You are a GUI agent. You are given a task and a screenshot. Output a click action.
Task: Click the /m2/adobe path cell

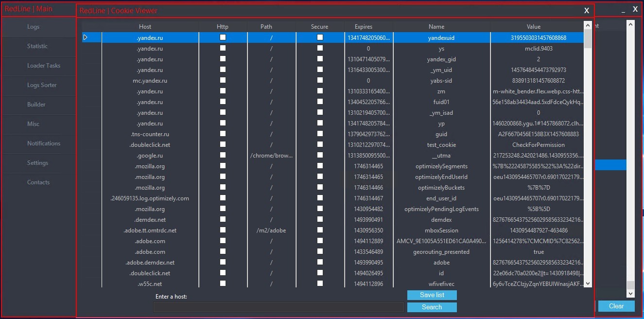271,230
